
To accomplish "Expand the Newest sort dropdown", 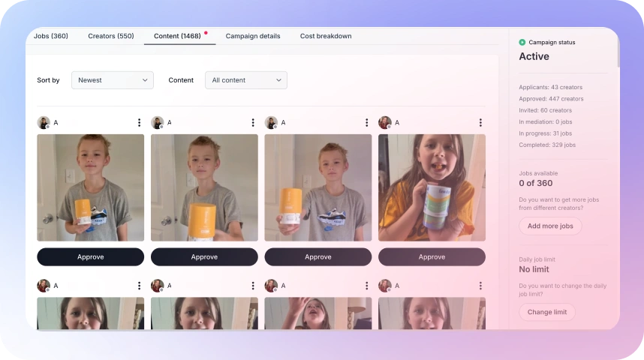I will tap(112, 80).
